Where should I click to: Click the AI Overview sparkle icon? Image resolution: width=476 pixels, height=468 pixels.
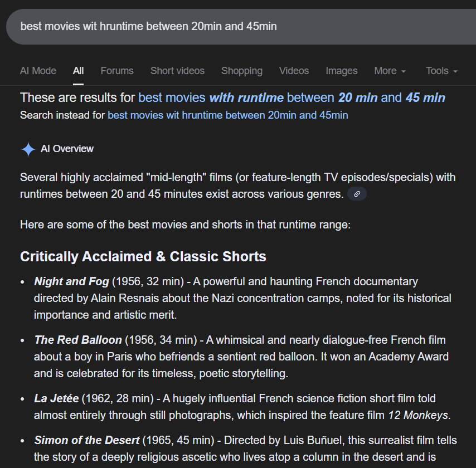coord(28,149)
